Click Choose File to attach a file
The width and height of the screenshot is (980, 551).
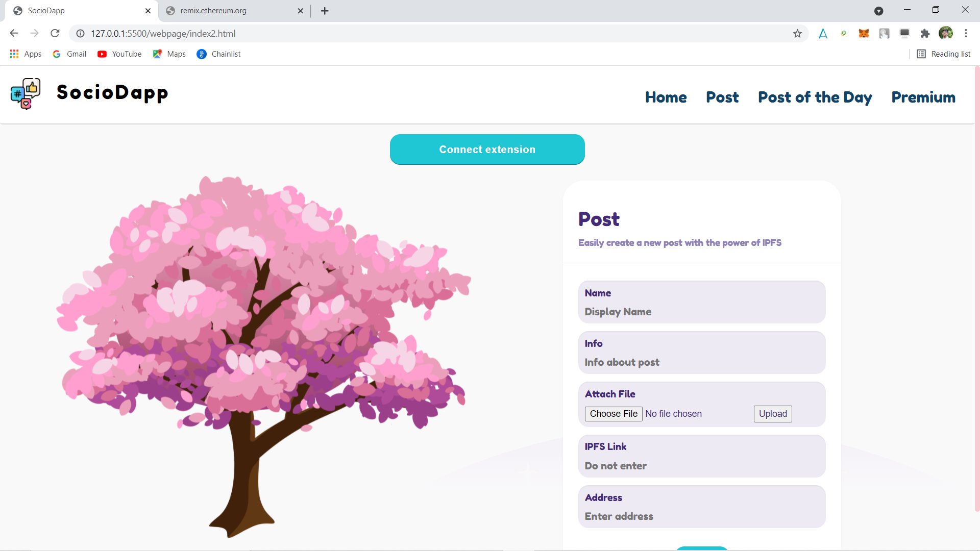coord(613,414)
